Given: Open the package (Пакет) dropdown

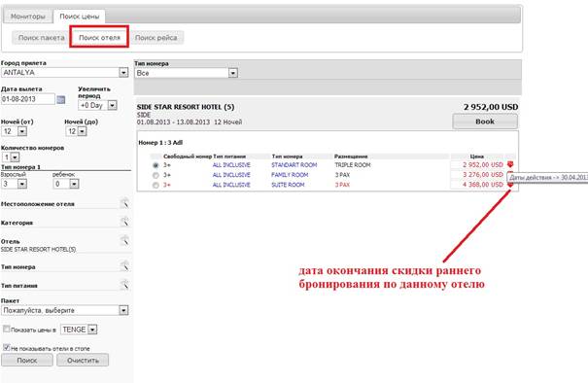Looking at the screenshot, I should tap(123, 310).
